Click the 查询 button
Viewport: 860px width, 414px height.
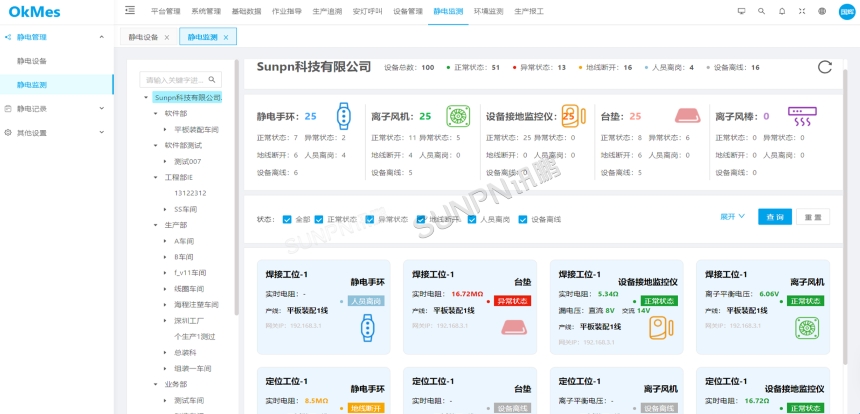(x=775, y=217)
